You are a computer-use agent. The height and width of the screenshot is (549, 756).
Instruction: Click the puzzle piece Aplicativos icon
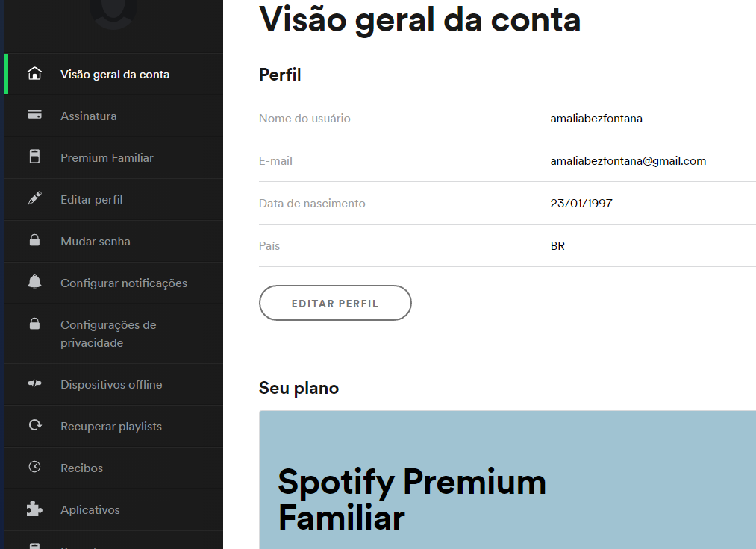pyautogui.click(x=35, y=509)
